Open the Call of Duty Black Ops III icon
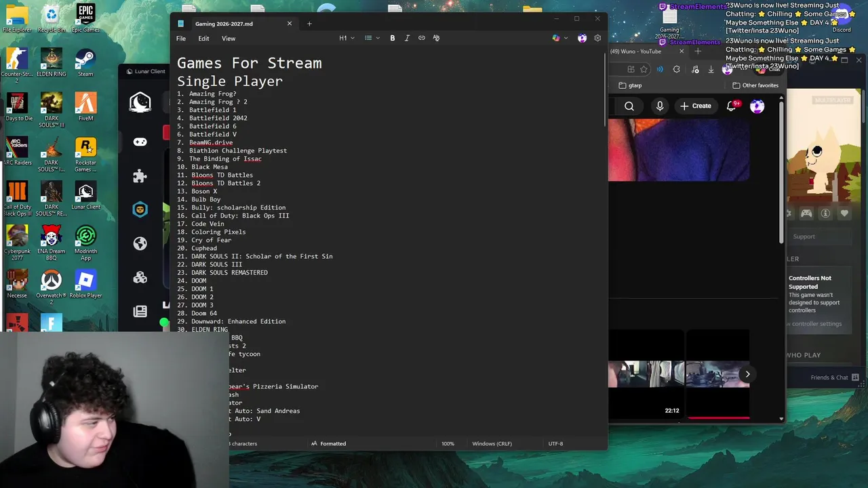 (17, 198)
